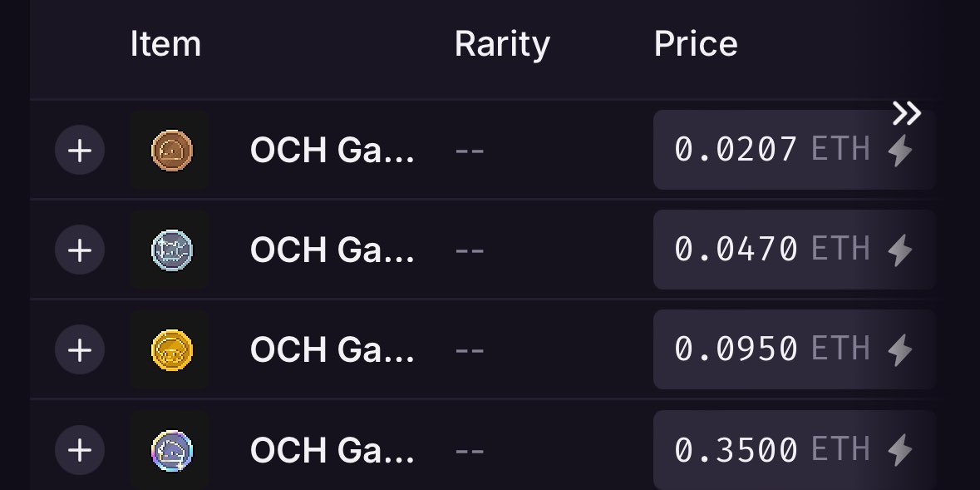Open the silver coin thumbnail

[x=170, y=250]
